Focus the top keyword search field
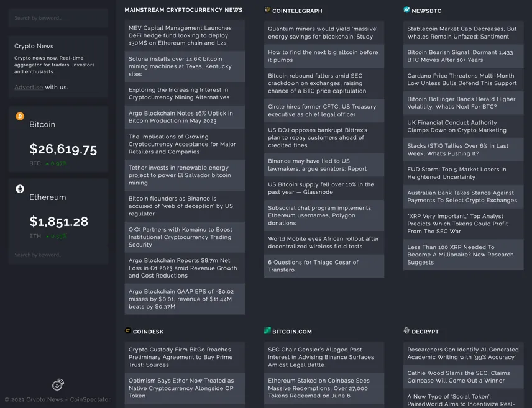The width and height of the screenshot is (532, 408). 58,18
